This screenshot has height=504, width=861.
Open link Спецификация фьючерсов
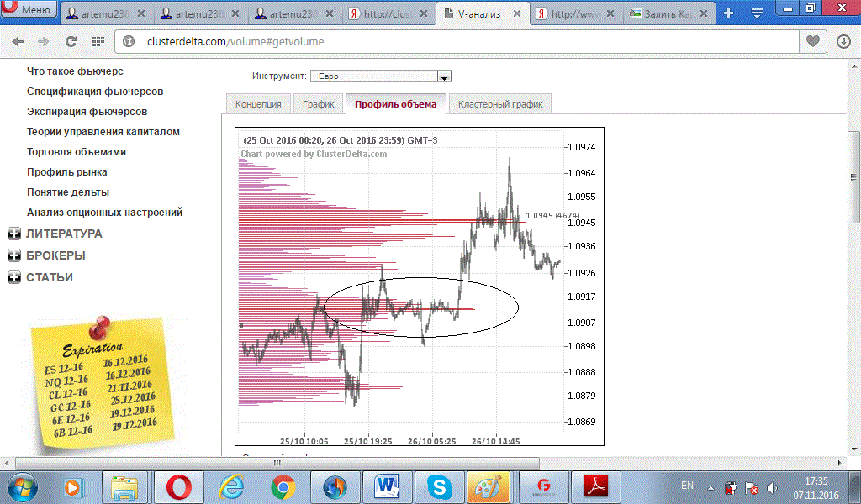click(x=95, y=92)
